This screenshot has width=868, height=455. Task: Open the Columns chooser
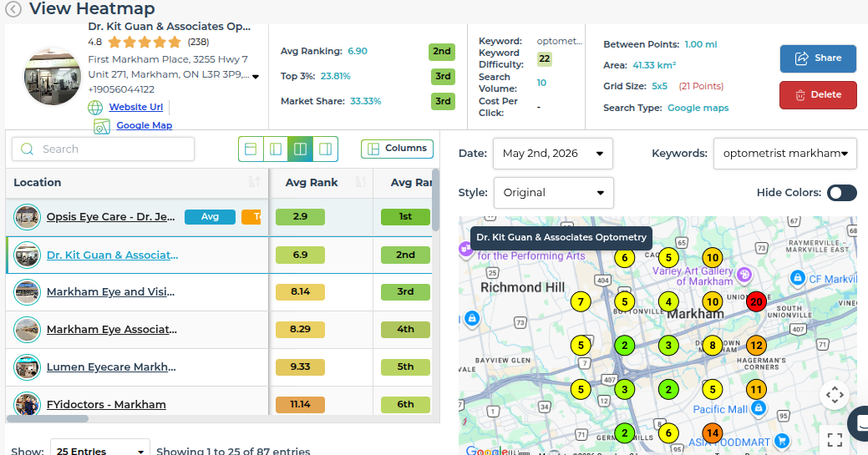coord(397,149)
